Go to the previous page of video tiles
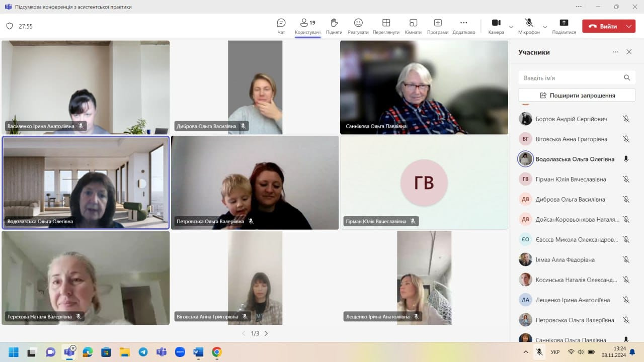 click(x=244, y=333)
